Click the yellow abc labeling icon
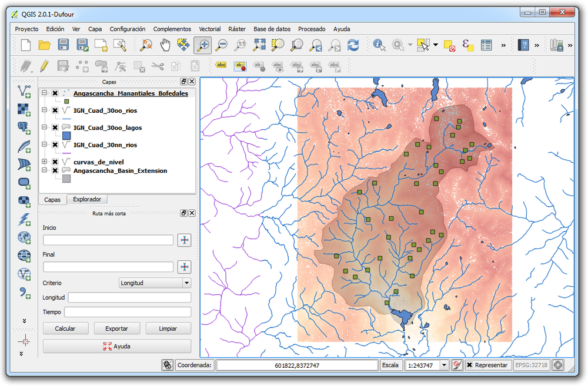 pyautogui.click(x=221, y=65)
